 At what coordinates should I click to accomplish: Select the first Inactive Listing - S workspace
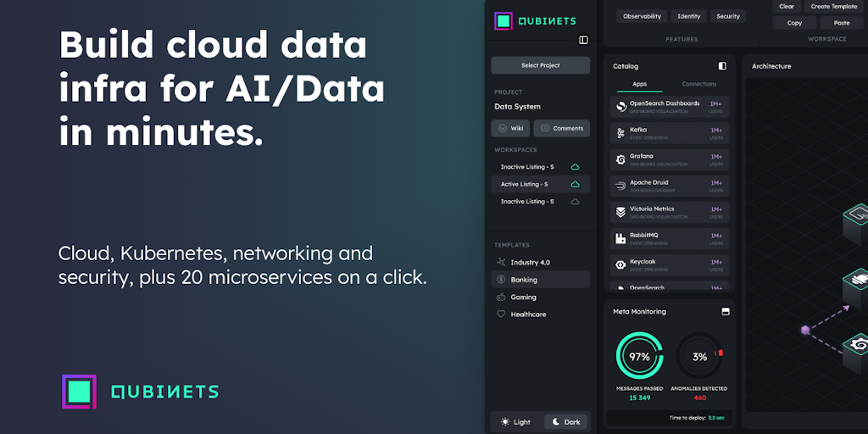(540, 167)
